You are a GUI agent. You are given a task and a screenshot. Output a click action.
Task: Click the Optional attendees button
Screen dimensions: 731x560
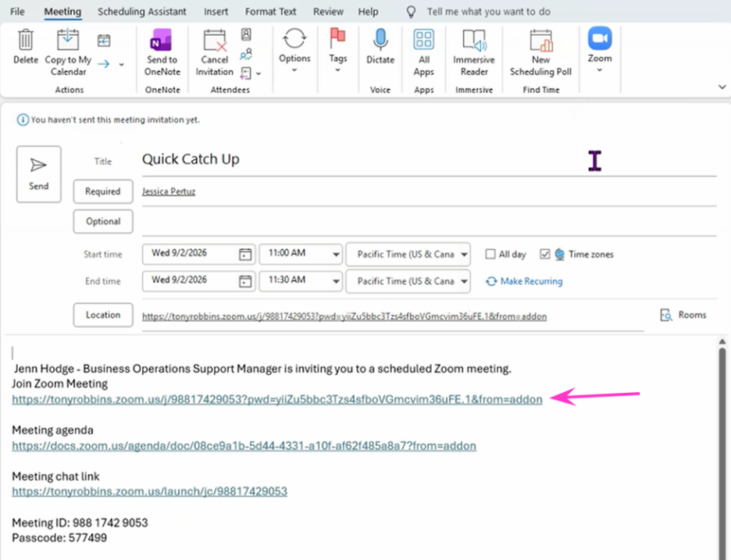click(x=103, y=222)
